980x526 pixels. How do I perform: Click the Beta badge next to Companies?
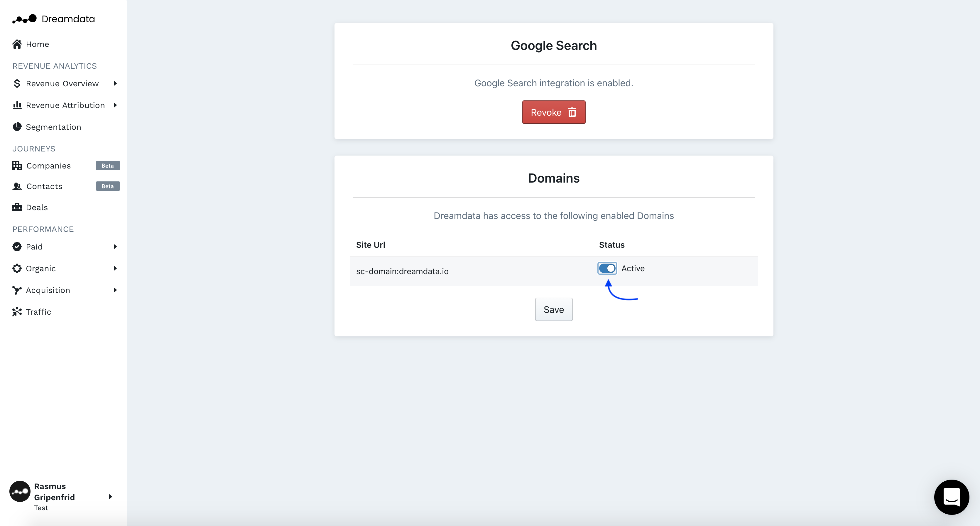(x=108, y=166)
